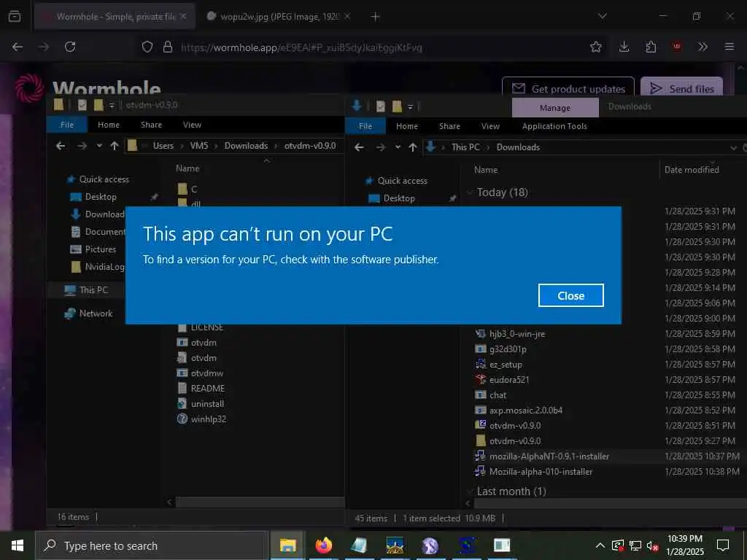Open Home tab in Downloads window

(407, 126)
